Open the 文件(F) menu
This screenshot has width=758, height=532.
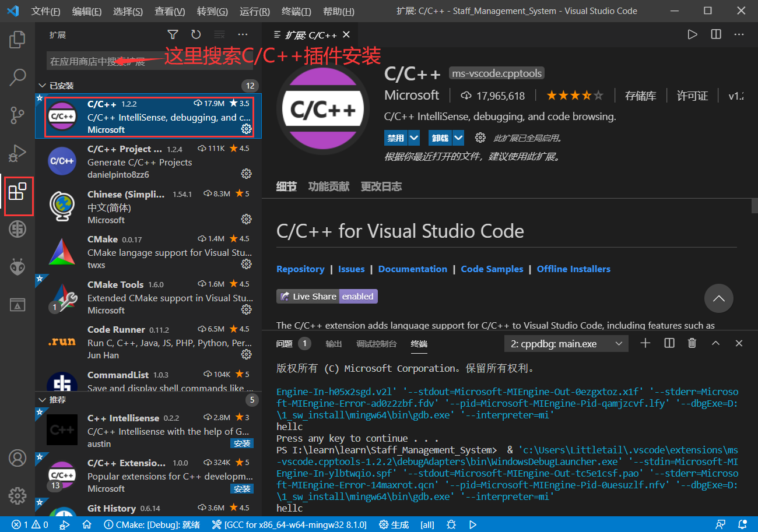point(45,11)
